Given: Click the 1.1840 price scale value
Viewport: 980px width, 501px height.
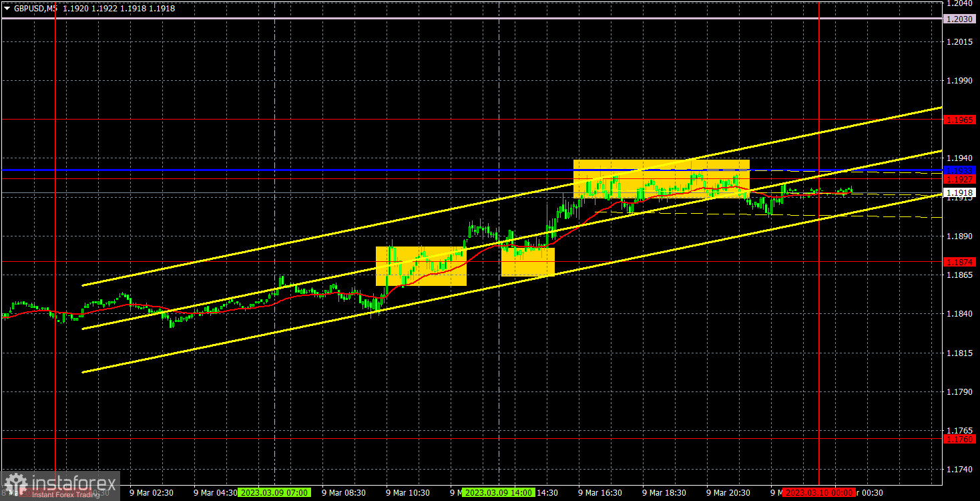Looking at the screenshot, I should (x=960, y=314).
